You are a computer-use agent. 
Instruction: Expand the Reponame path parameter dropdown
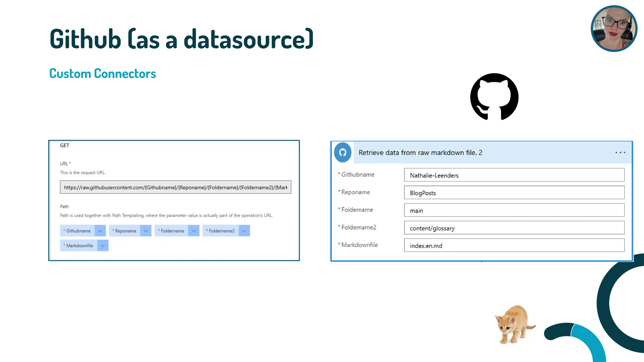coord(146,231)
